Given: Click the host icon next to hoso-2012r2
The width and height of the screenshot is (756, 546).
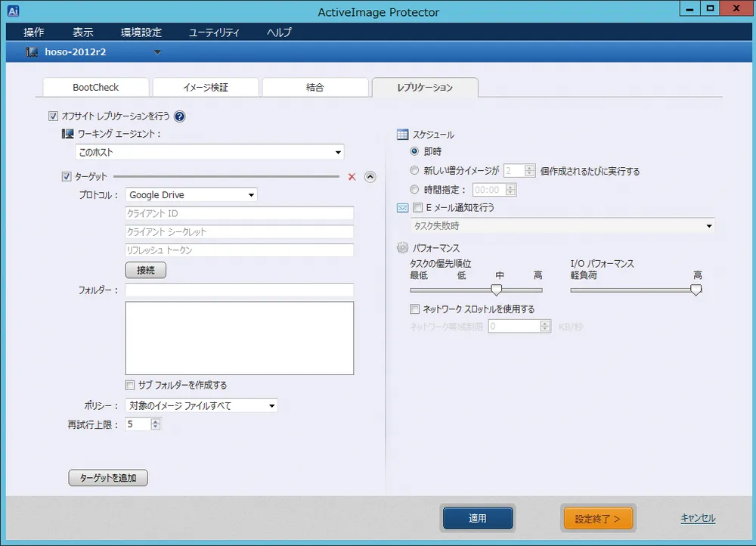Looking at the screenshot, I should tap(31, 51).
